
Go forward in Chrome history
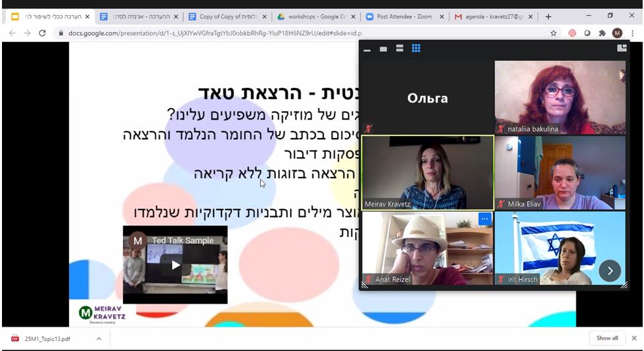click(x=27, y=34)
